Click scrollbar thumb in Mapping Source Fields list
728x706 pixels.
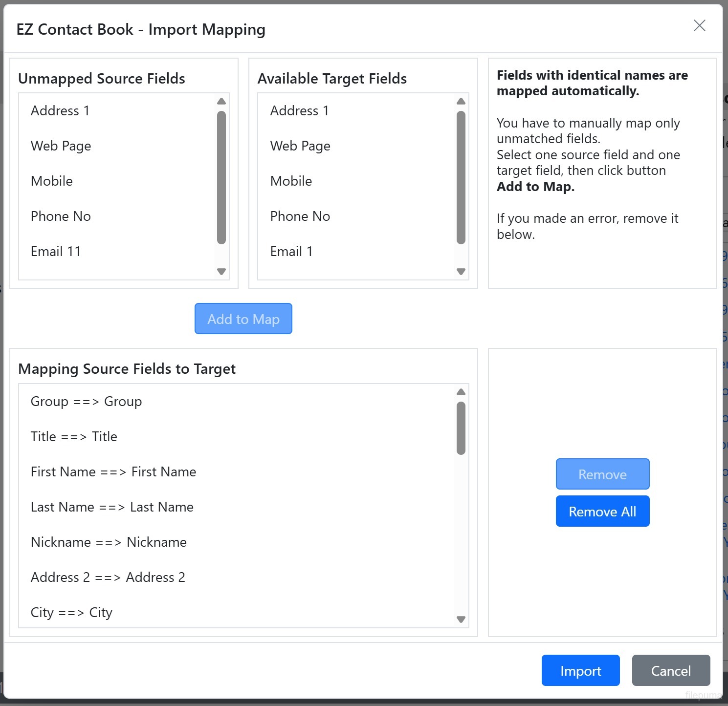tap(461, 428)
